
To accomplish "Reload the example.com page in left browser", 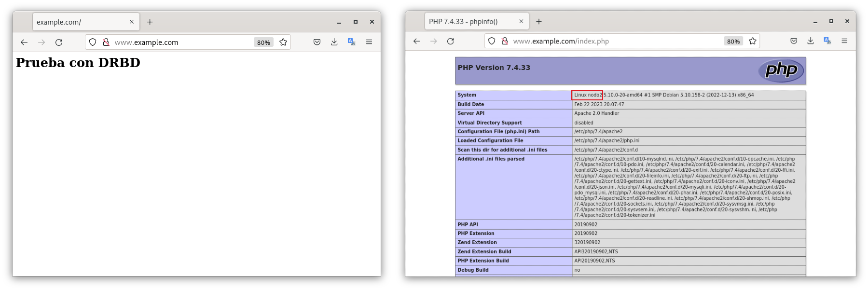I will point(59,42).
